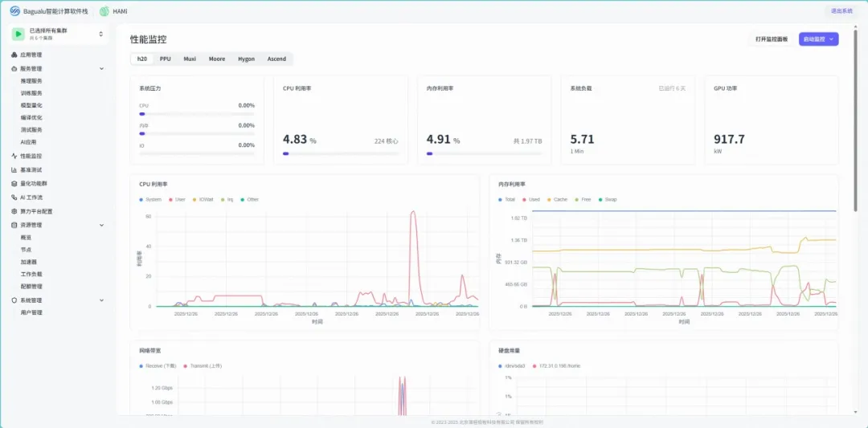This screenshot has width=868, height=428.
Task: Click the green Swap dot in memory legend
Action: (600, 199)
